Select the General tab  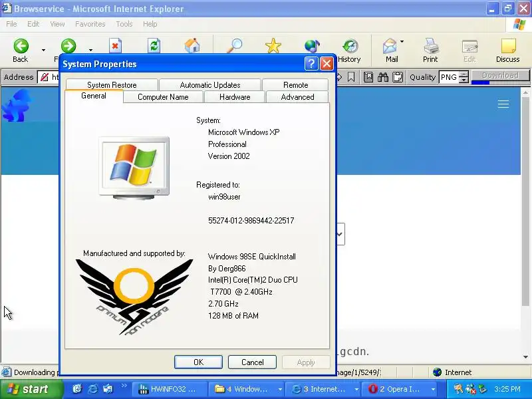94,96
